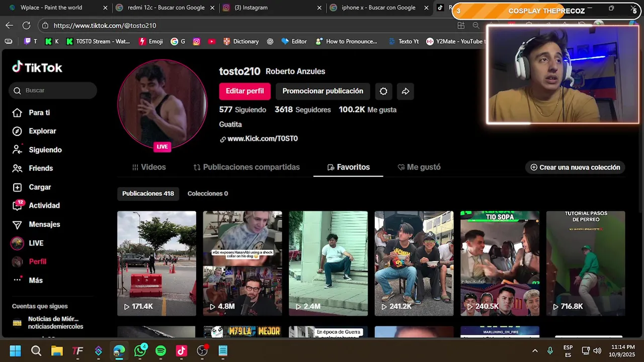The image size is (644, 362).
Task: Open TikTok app in taskbar
Action: click(181, 351)
